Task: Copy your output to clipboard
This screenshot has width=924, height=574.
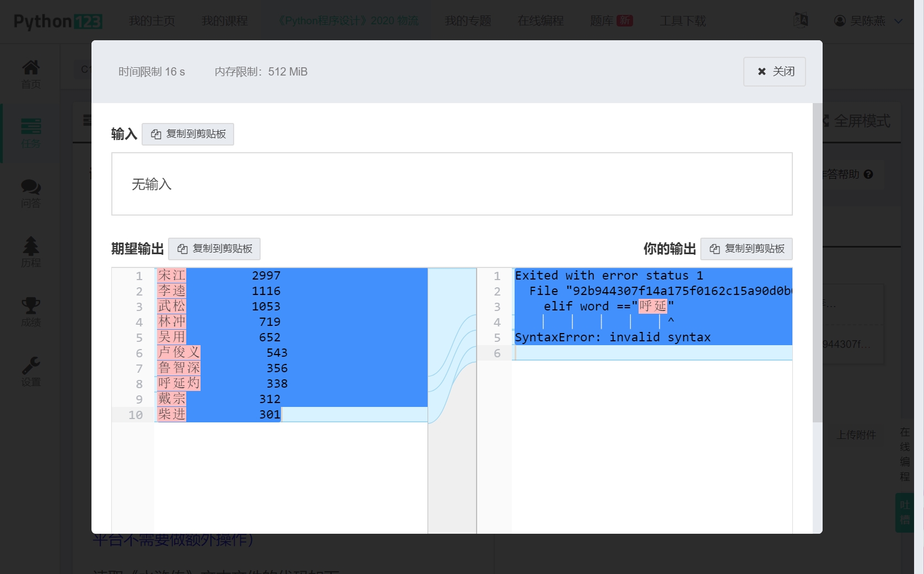Action: pyautogui.click(x=747, y=249)
